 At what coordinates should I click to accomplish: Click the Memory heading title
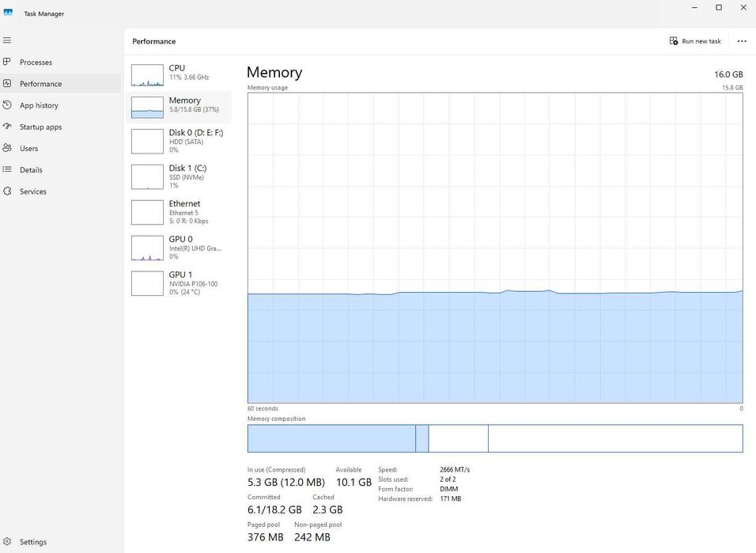274,72
